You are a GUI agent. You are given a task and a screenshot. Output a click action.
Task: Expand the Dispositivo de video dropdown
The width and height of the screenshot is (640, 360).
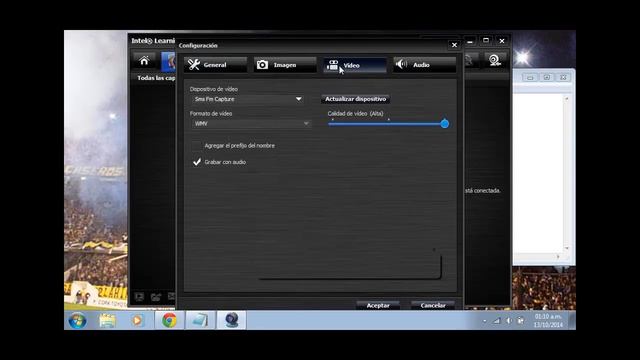248,99
